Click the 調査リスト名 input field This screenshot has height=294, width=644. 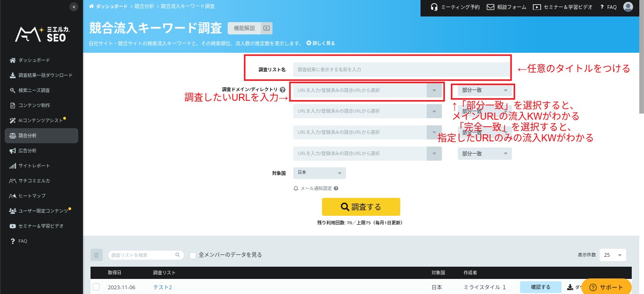[x=401, y=70]
